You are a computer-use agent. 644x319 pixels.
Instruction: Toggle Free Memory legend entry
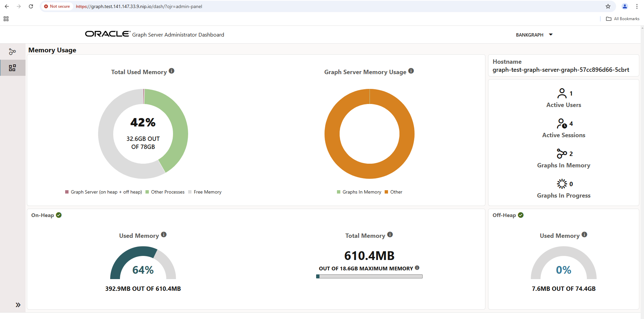coord(205,192)
